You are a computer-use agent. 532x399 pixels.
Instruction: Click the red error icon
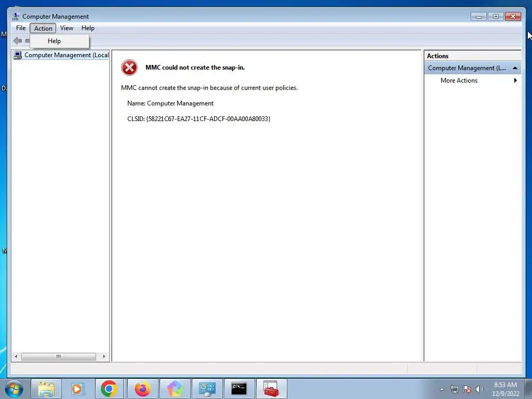coord(129,68)
